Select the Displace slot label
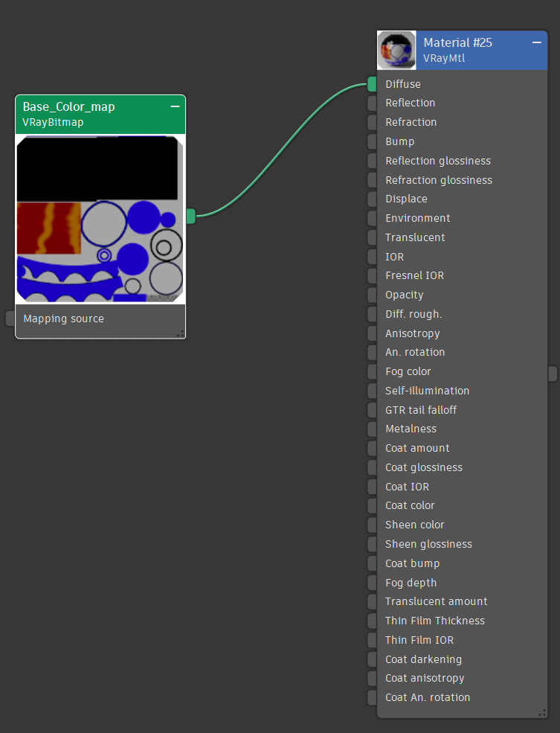This screenshot has width=560, height=733. (406, 199)
